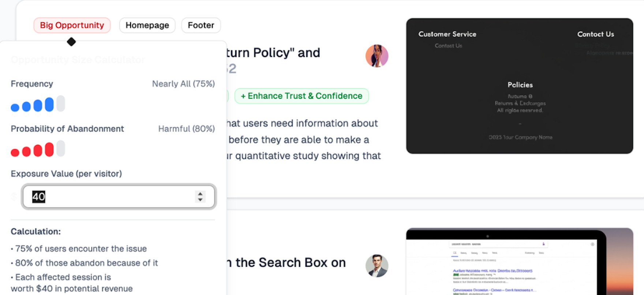The image size is (644, 295).
Task: Click the blue Frequency rating bars
Action: (x=38, y=104)
